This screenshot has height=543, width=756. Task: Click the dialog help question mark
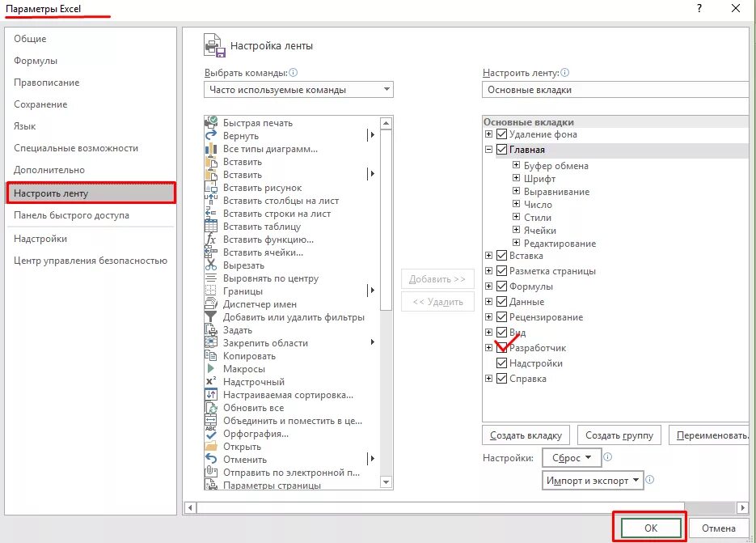(699, 8)
